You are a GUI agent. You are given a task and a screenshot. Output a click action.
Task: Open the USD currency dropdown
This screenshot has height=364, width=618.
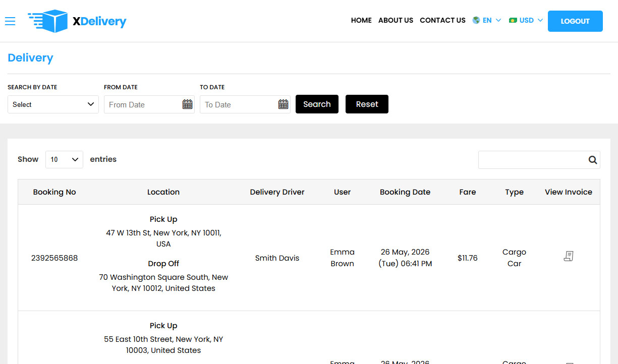[526, 20]
